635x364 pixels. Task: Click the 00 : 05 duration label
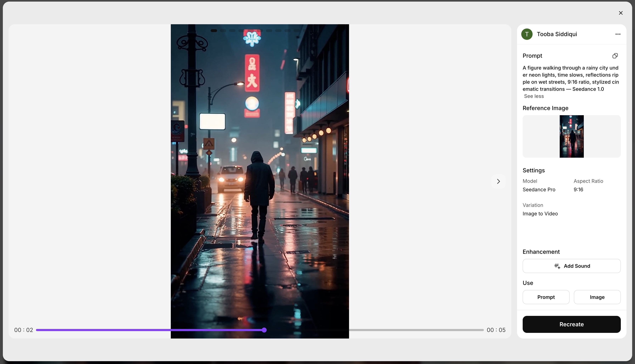[x=496, y=330]
